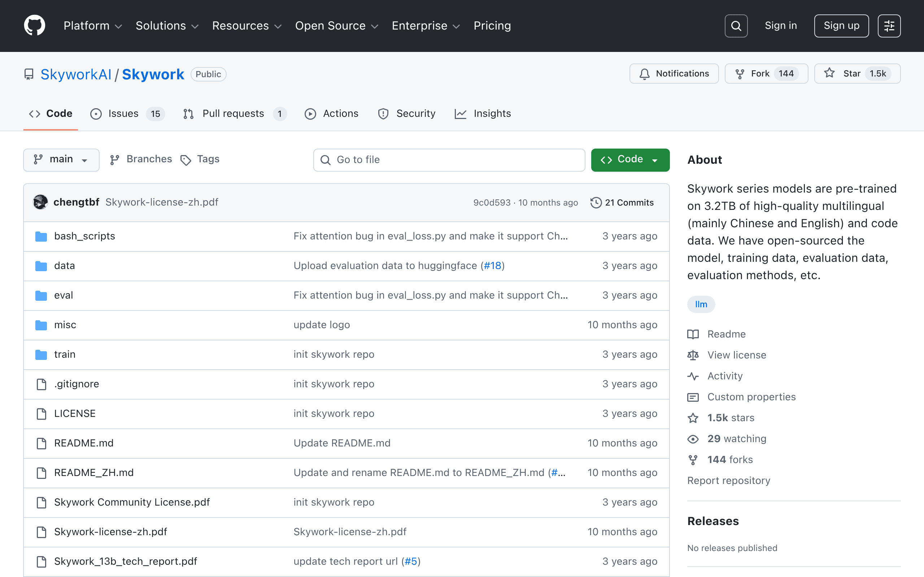Screen dimensions: 924x577
Task: Click the Sign up button
Action: pyautogui.click(x=841, y=26)
